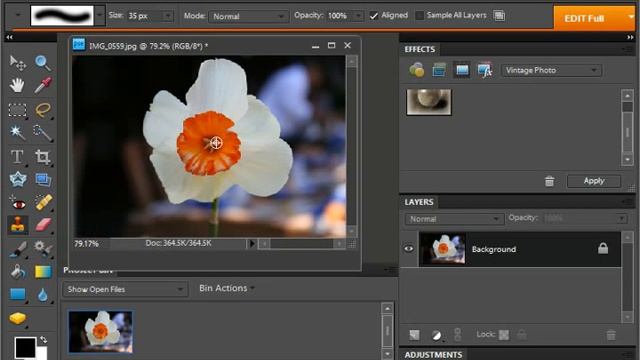Select the Type tool
The height and width of the screenshot is (360, 640).
pos(17,156)
